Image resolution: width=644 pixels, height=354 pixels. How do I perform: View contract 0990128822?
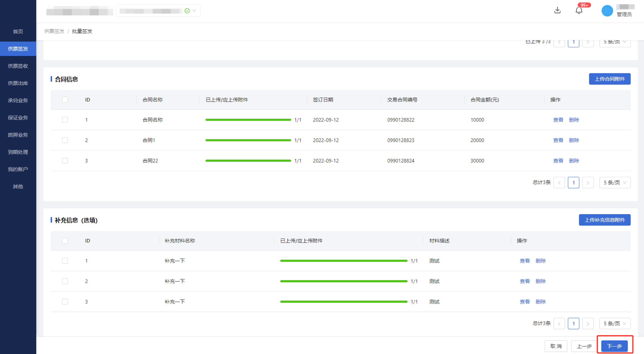click(x=558, y=120)
